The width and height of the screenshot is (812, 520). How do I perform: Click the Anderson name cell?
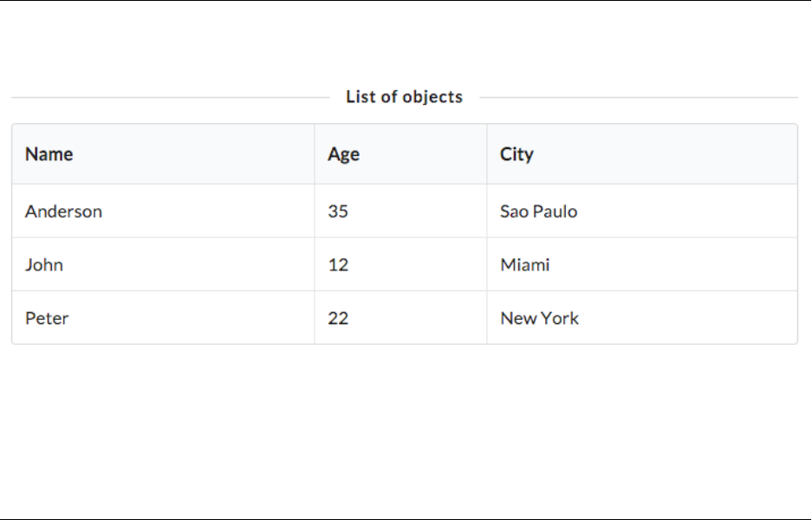[63, 211]
